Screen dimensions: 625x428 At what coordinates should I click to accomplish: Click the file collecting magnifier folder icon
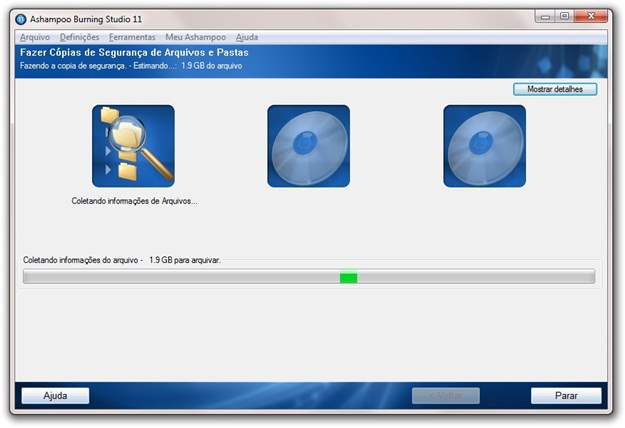pyautogui.click(x=133, y=146)
